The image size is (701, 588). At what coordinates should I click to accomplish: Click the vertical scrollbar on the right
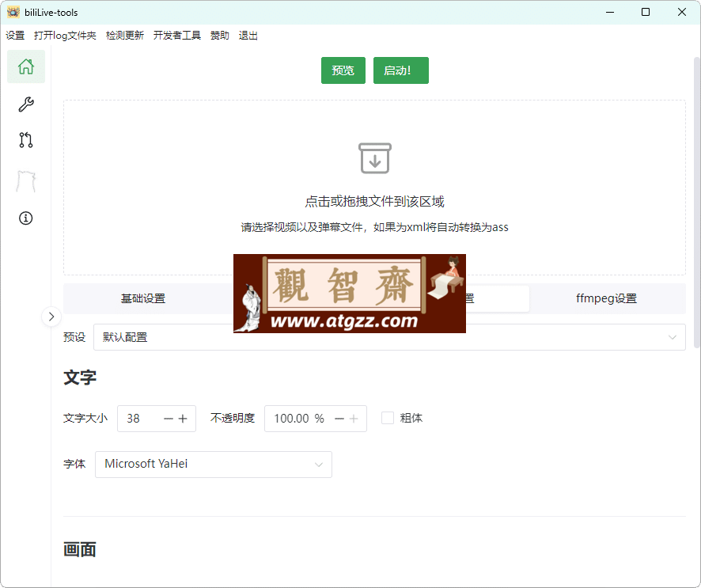(696, 202)
